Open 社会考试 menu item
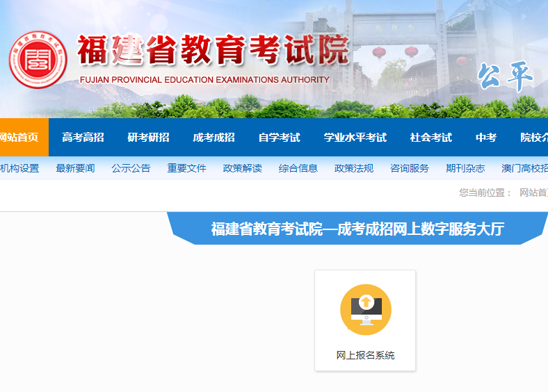Screen dimensions: 548x392 tap(431, 138)
